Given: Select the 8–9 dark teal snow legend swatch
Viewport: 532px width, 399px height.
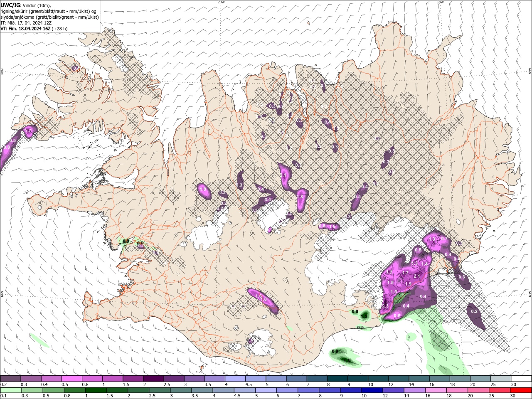Looking at the screenshot, I should pos(338,378).
